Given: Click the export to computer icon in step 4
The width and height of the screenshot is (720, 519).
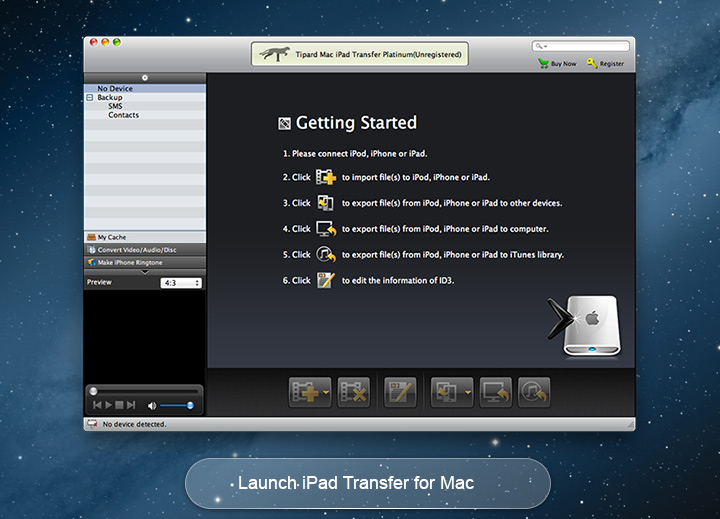Looking at the screenshot, I should (326, 229).
